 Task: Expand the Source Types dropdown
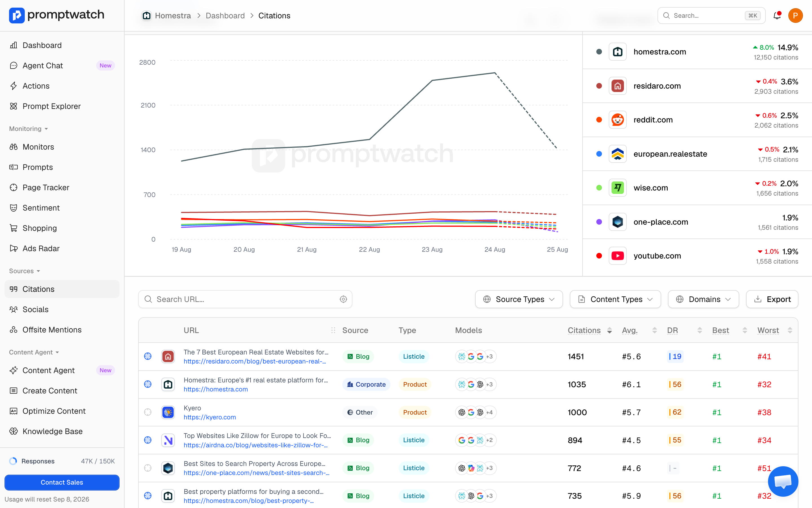pos(519,299)
